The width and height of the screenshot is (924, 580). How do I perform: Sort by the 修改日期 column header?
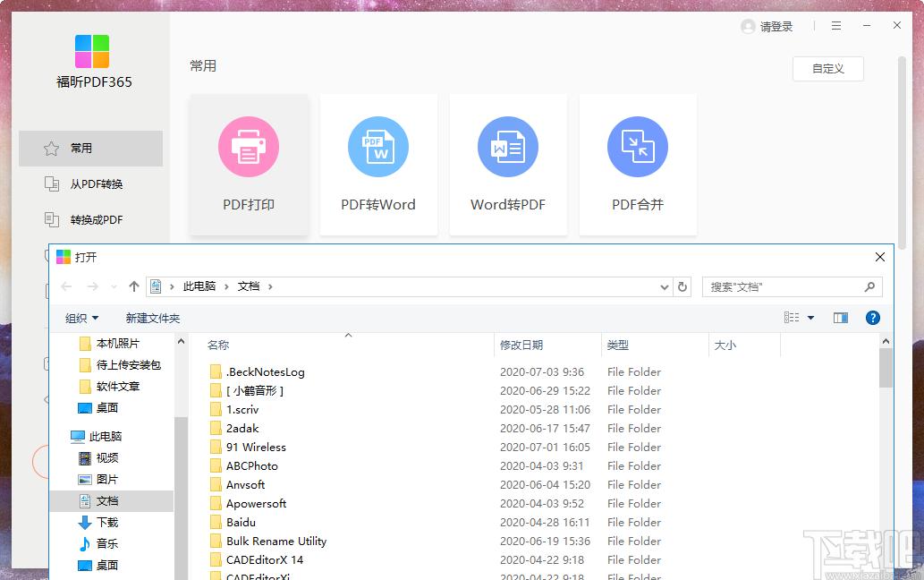(548, 345)
